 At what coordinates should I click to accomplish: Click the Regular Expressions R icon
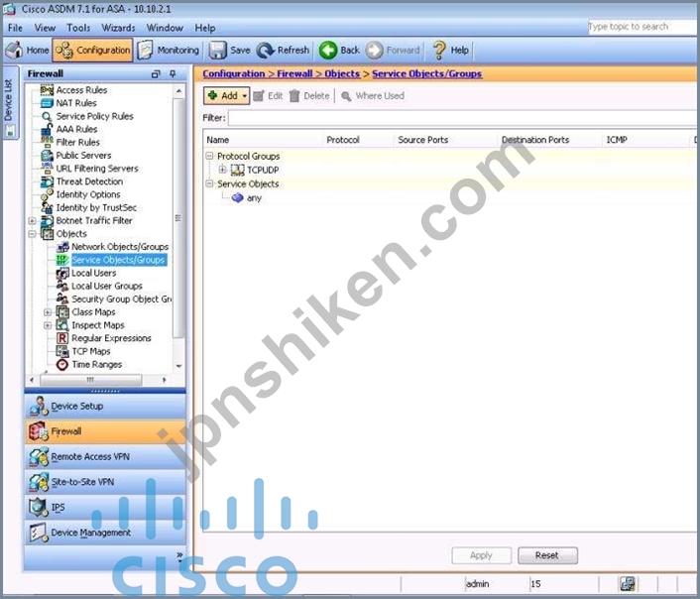(x=62, y=338)
